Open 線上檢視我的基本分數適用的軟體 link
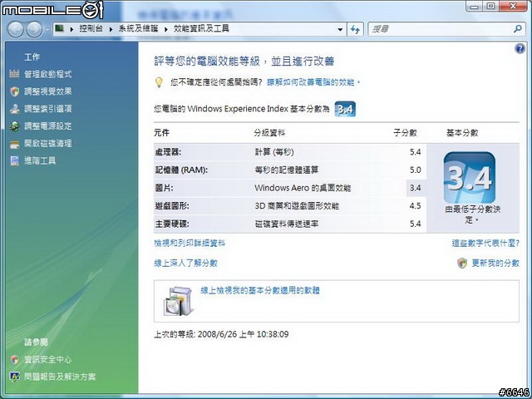532x399 pixels. (x=260, y=290)
